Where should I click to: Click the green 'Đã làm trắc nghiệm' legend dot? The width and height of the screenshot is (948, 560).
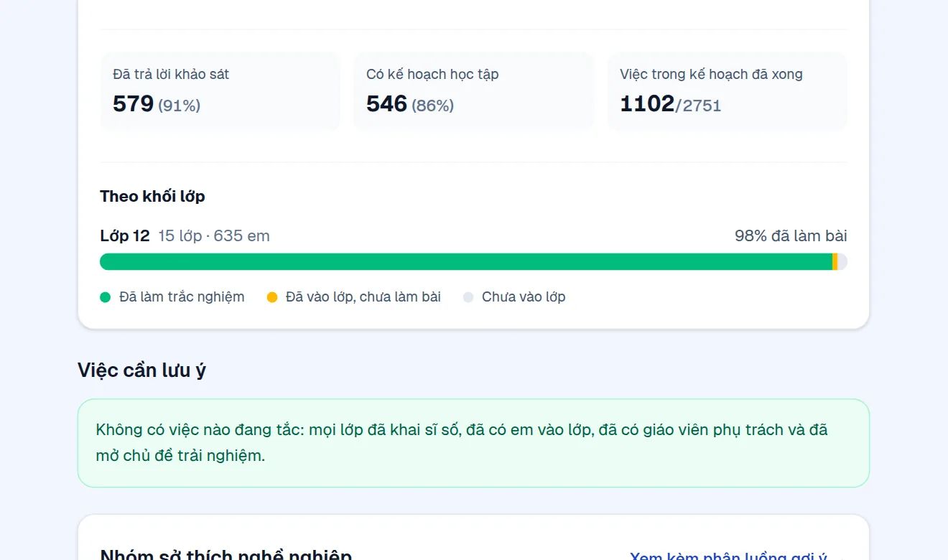click(106, 297)
